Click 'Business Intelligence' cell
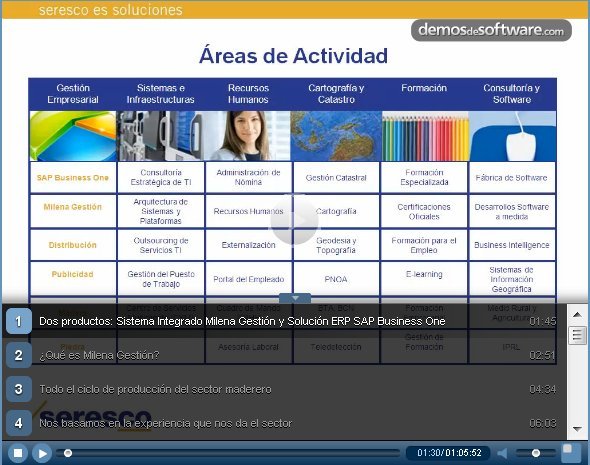590x465 pixels. pos(512,245)
